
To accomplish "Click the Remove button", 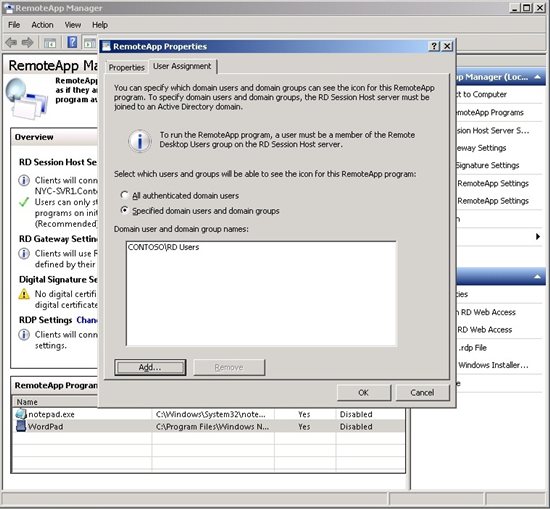I will pyautogui.click(x=229, y=367).
